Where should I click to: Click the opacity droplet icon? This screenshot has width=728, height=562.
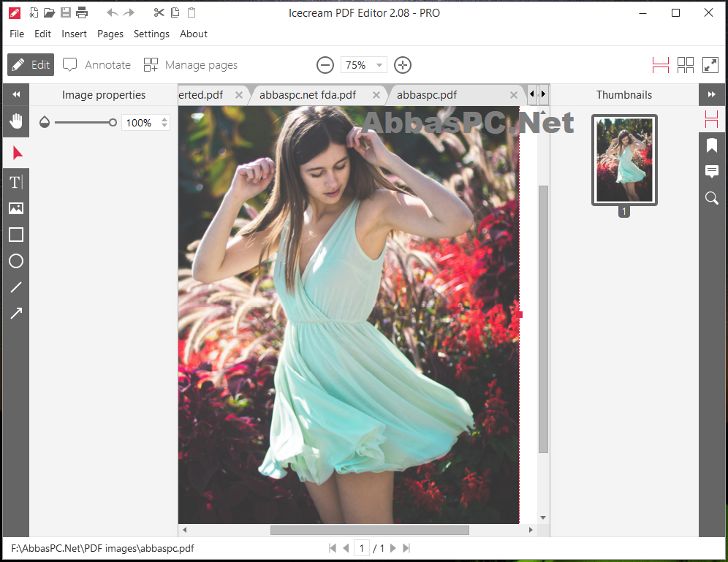tap(45, 122)
